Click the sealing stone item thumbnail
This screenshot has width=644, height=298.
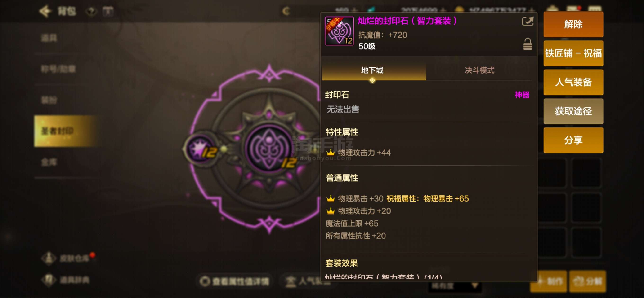point(339,31)
